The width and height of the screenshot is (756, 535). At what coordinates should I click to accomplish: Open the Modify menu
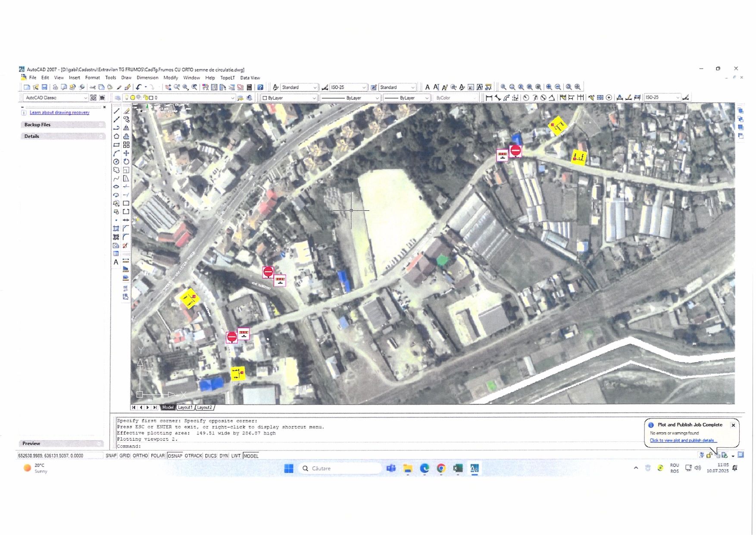coord(171,78)
